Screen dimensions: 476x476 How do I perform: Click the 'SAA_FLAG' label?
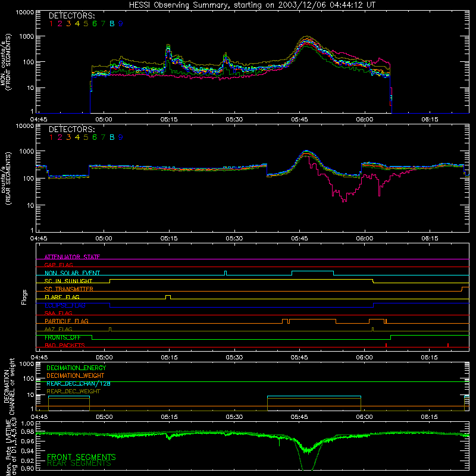58,313
